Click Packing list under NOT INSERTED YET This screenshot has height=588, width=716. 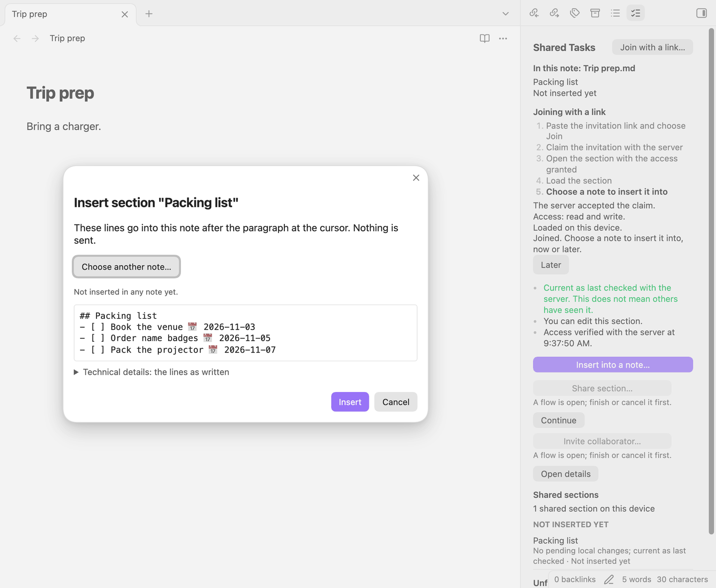click(555, 541)
